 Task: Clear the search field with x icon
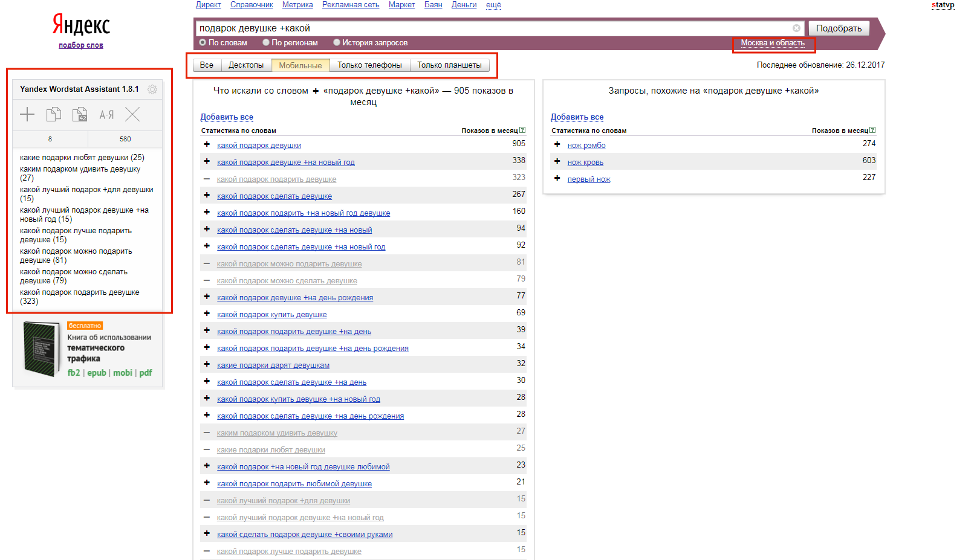pos(796,28)
